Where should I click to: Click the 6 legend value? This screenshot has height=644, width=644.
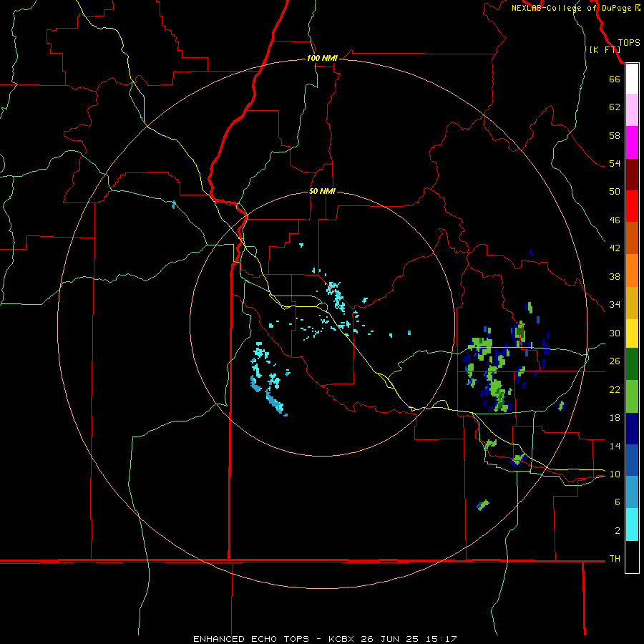(x=618, y=502)
